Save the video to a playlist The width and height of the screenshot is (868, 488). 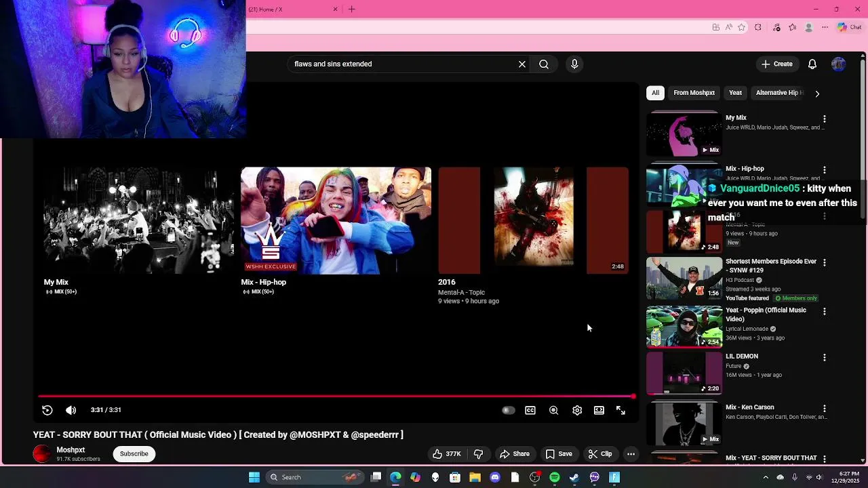(x=559, y=454)
